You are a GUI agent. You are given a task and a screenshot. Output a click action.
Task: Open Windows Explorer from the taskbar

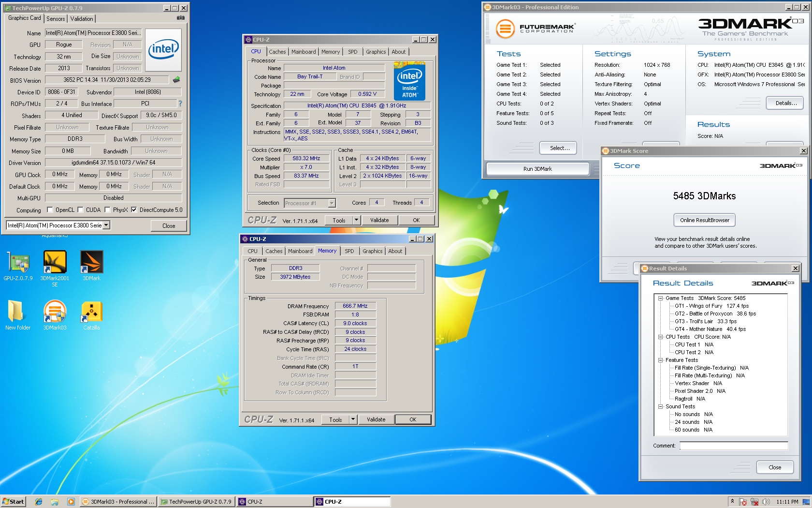[55, 502]
